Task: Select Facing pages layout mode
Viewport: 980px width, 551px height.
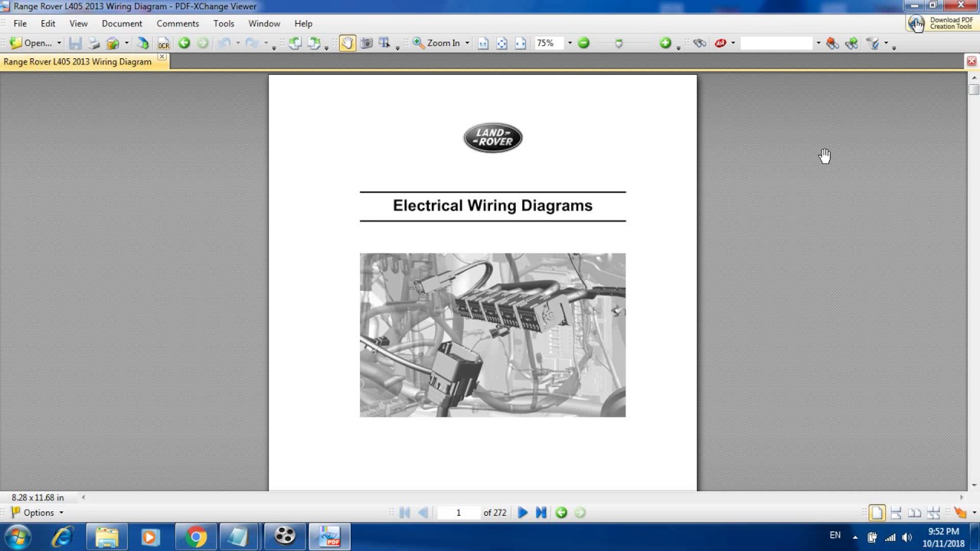Action: coord(914,513)
